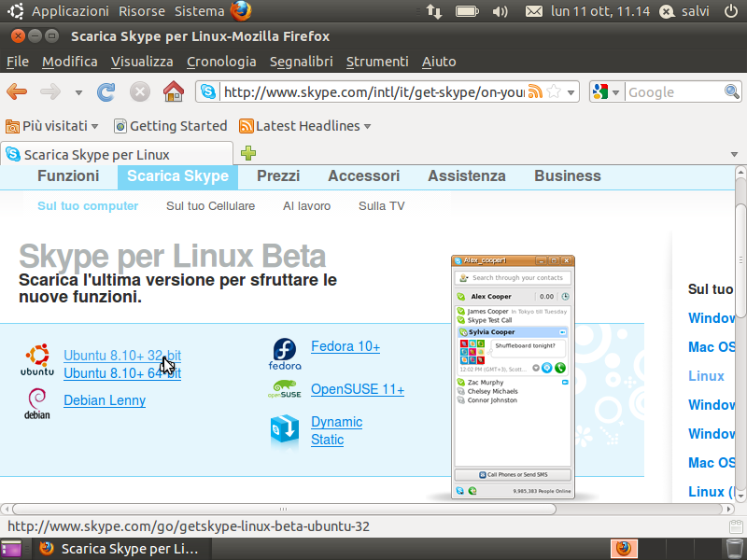Subscribe using the RSS feed icon

(535, 91)
